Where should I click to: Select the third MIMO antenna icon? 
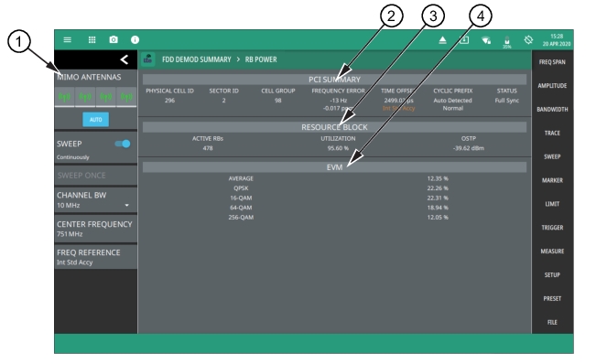tap(105, 97)
